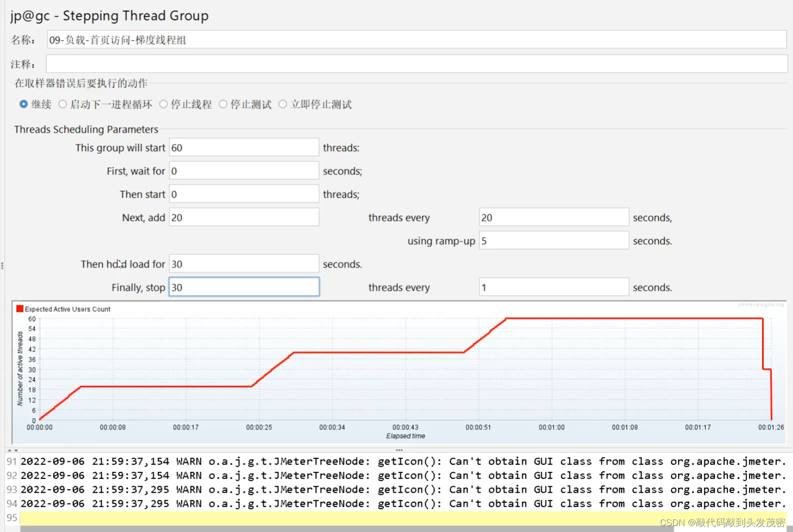Viewport: 793px width, 532px height.
Task: Click the red Expected Active Users Count legend swatch
Action: coord(20,309)
